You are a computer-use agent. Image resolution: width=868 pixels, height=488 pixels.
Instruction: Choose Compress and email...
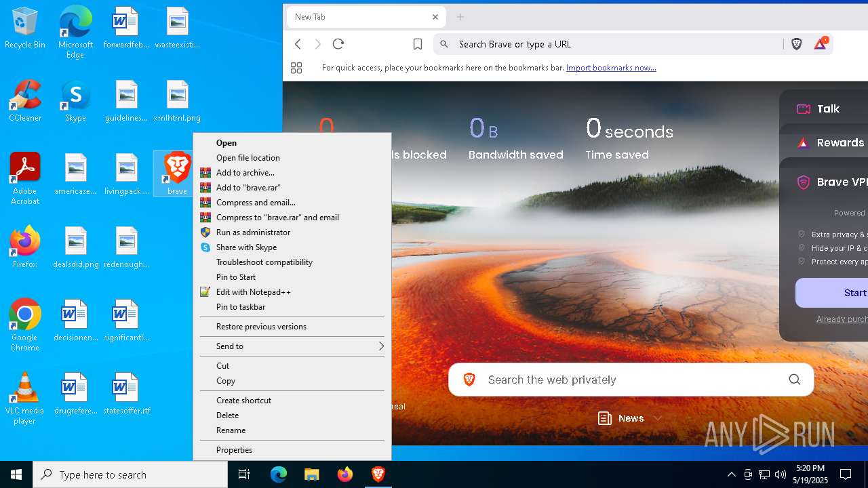(x=292, y=203)
